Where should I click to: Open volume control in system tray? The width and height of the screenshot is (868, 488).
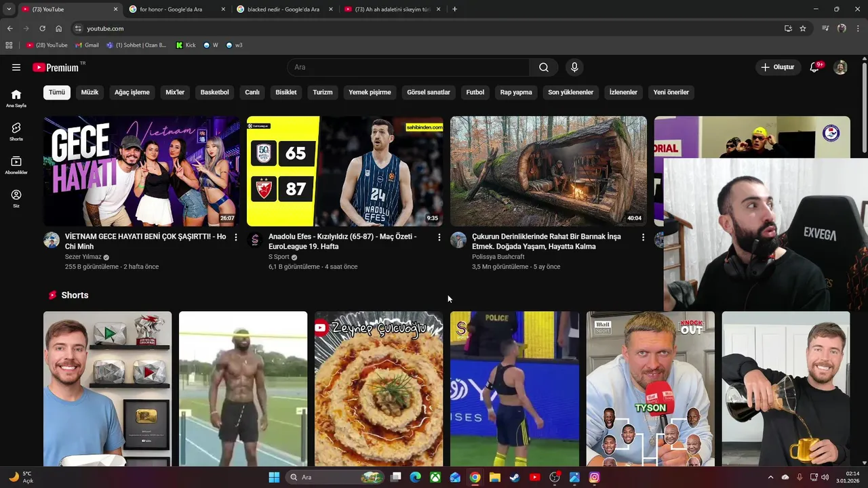pyautogui.click(x=825, y=477)
